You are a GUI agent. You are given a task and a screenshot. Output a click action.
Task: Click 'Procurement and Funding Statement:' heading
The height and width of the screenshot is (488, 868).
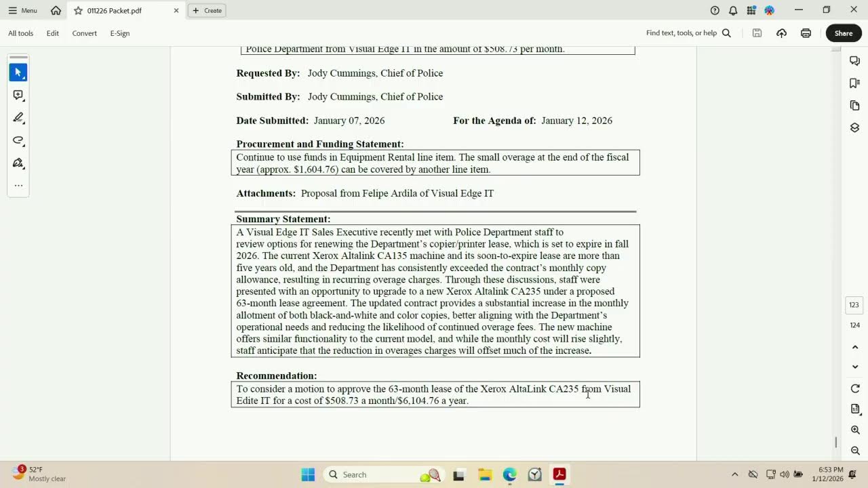pos(320,144)
